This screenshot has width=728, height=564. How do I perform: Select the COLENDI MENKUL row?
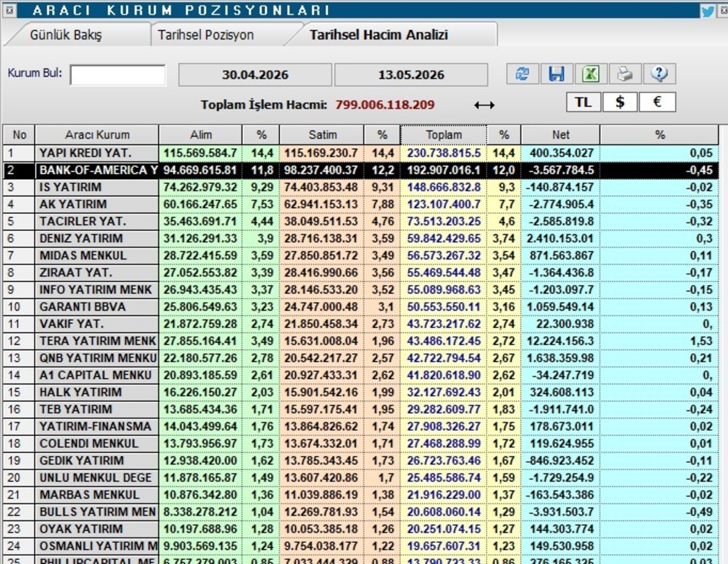pyautogui.click(x=361, y=443)
